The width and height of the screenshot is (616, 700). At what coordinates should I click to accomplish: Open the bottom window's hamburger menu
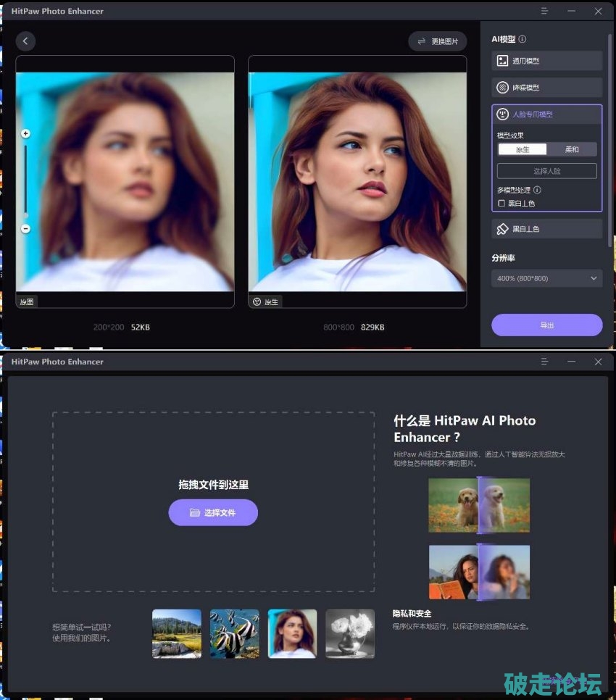click(545, 361)
